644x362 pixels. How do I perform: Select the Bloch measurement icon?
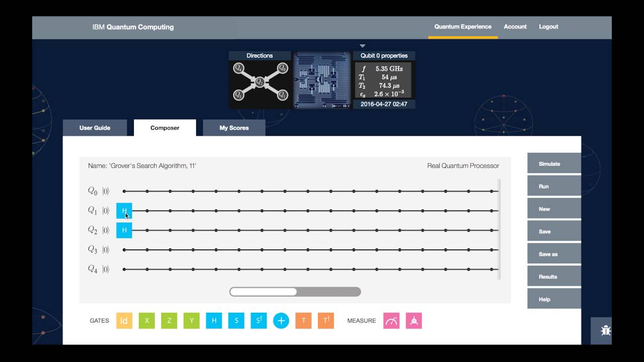click(x=414, y=321)
